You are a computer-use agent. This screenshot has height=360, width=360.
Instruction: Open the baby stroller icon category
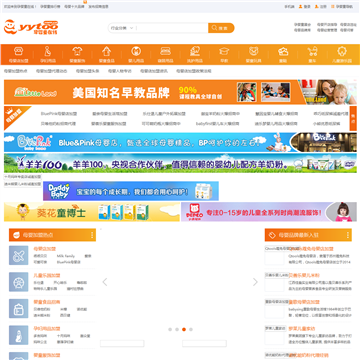312,54
